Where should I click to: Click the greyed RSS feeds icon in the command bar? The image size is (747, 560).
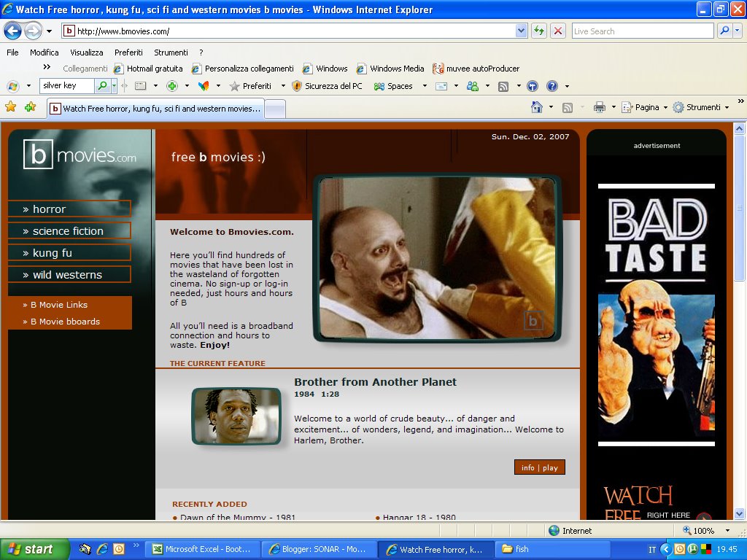pos(568,108)
